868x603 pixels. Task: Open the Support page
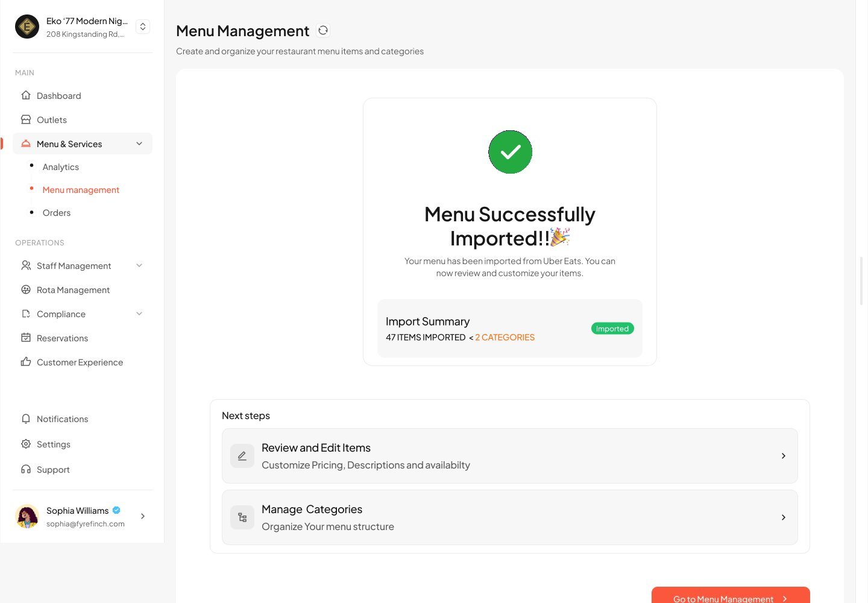coord(83,469)
